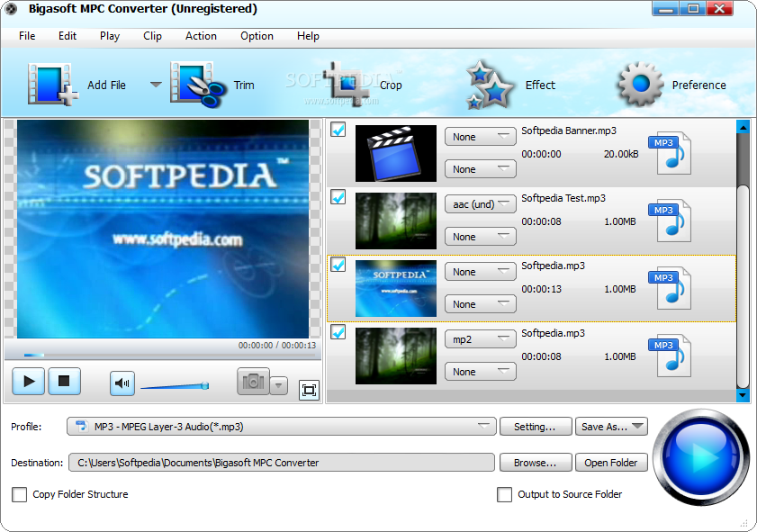Click the Destination path field
This screenshot has width=757, height=532.
[282, 463]
